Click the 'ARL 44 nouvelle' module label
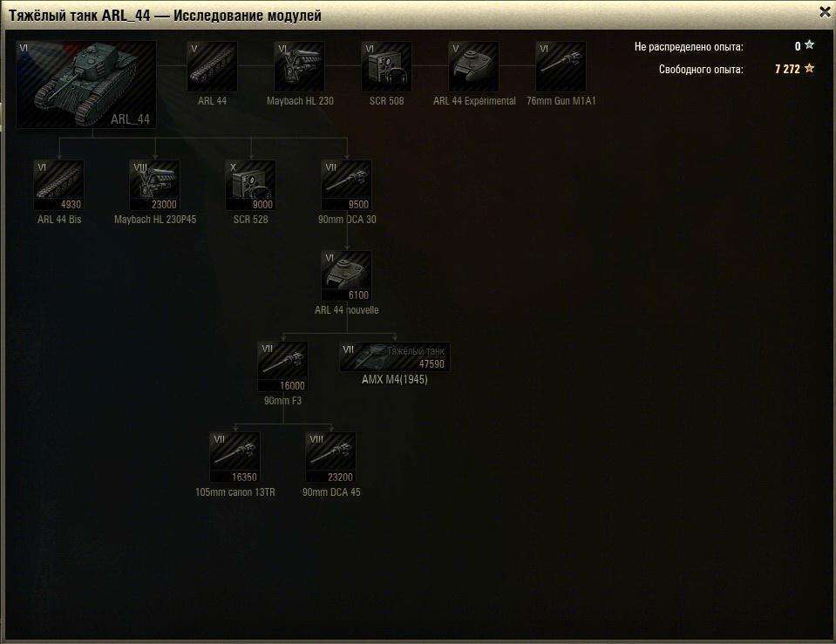 click(347, 309)
